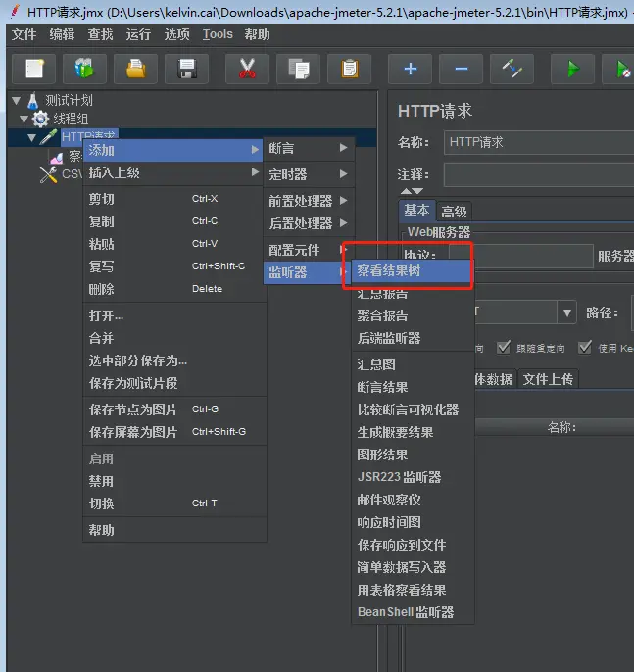Viewport: 634px width, 672px height.
Task: Open the 选项 menu
Action: coord(176,34)
